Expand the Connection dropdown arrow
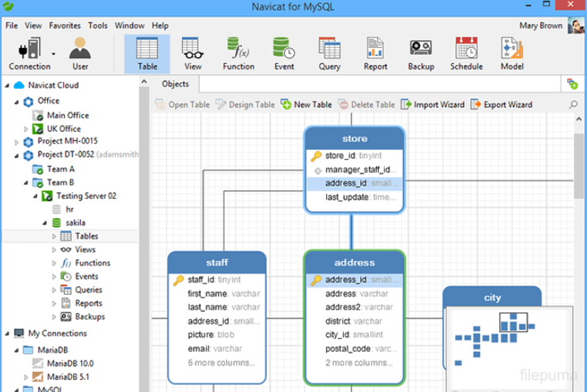 point(53,54)
